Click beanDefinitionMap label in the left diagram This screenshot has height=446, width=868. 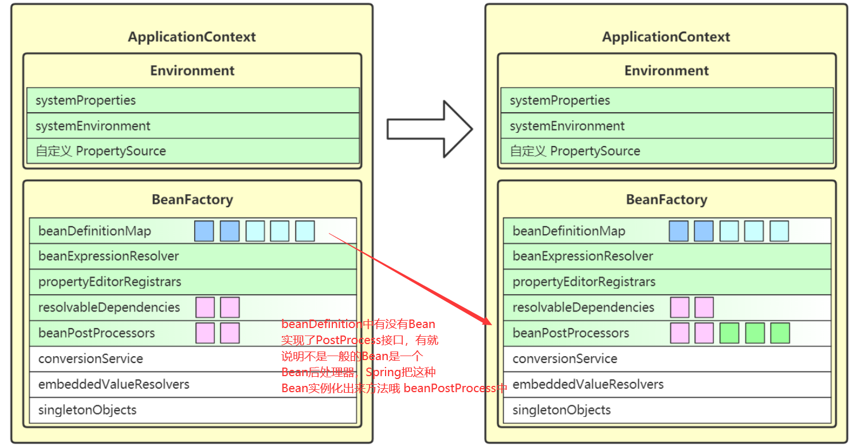[95, 231]
